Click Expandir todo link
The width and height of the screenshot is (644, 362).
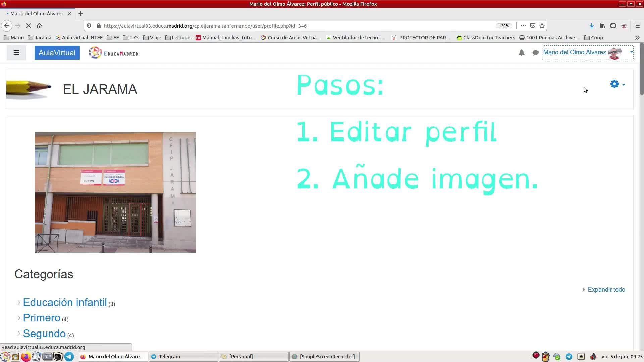point(606,289)
